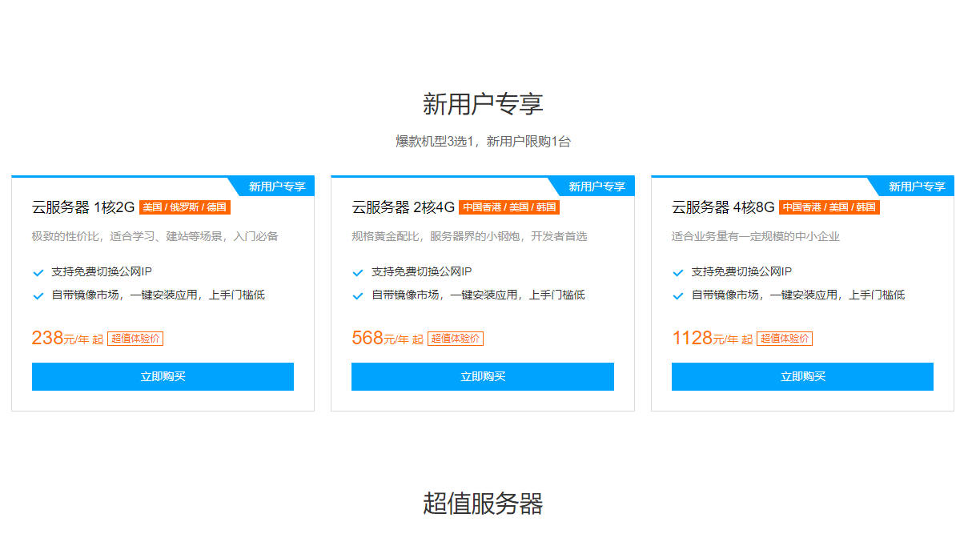Click 立即购买 button for 2核4G server
The width and height of the screenshot is (980, 542).
483,376
